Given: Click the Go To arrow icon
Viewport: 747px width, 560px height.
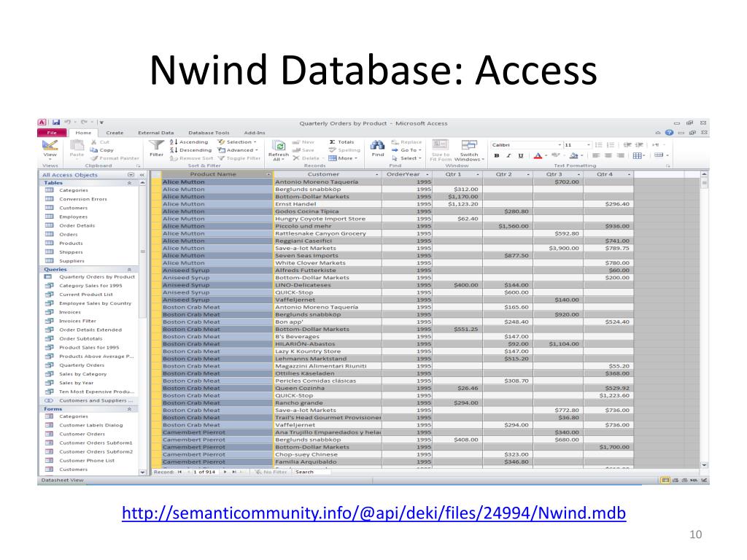Looking at the screenshot, I should 395,150.
